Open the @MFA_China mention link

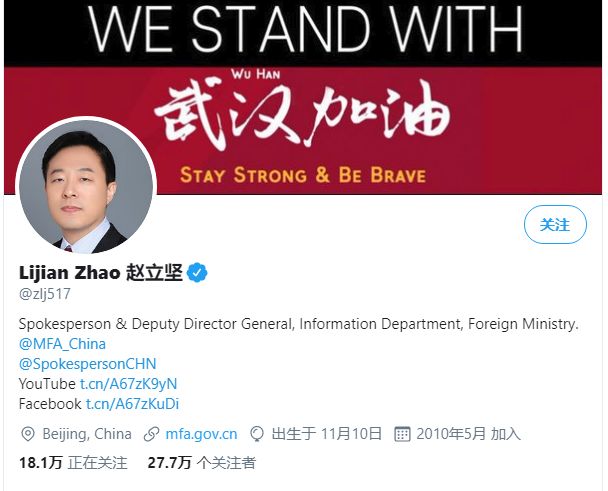pyautogui.click(x=62, y=344)
